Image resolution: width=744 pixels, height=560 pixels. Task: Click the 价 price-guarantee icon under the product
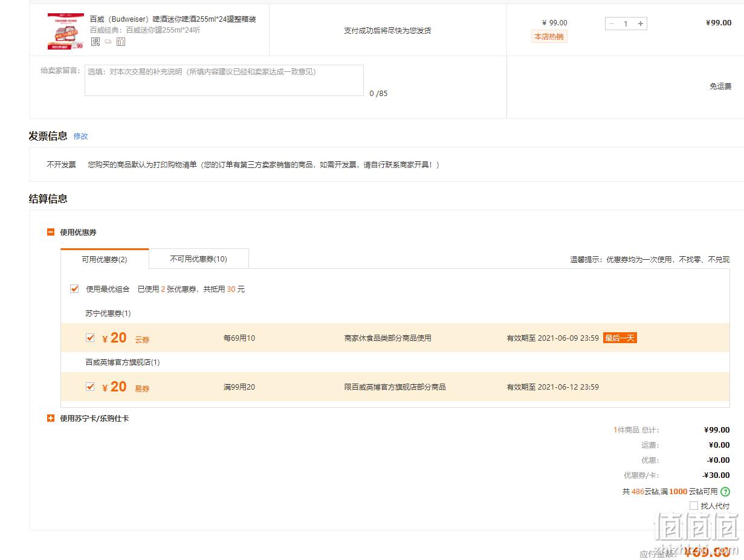121,42
